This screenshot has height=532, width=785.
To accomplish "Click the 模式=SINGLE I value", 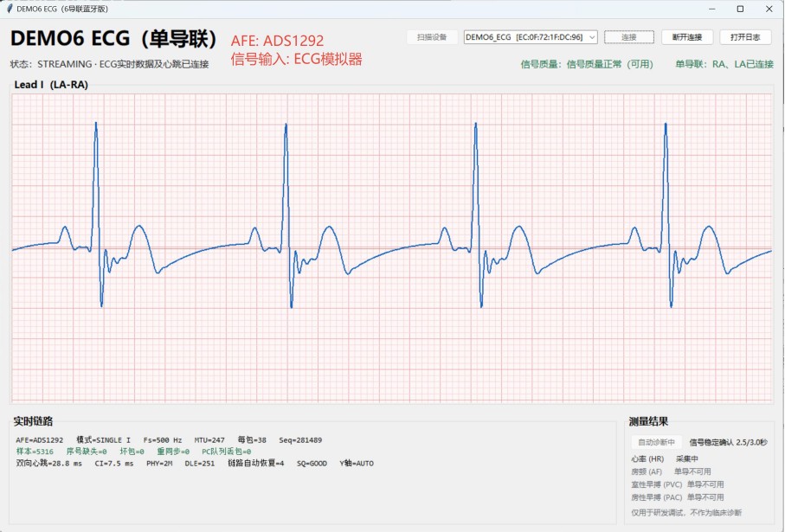I will coord(103,440).
